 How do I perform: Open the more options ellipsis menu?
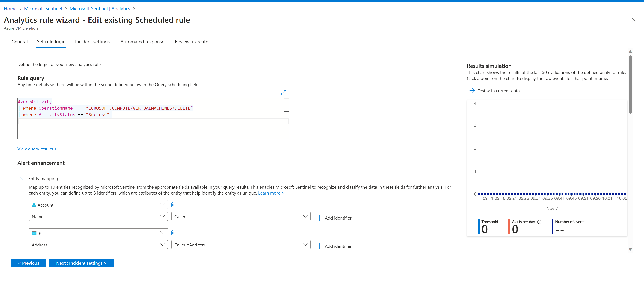[x=201, y=20]
